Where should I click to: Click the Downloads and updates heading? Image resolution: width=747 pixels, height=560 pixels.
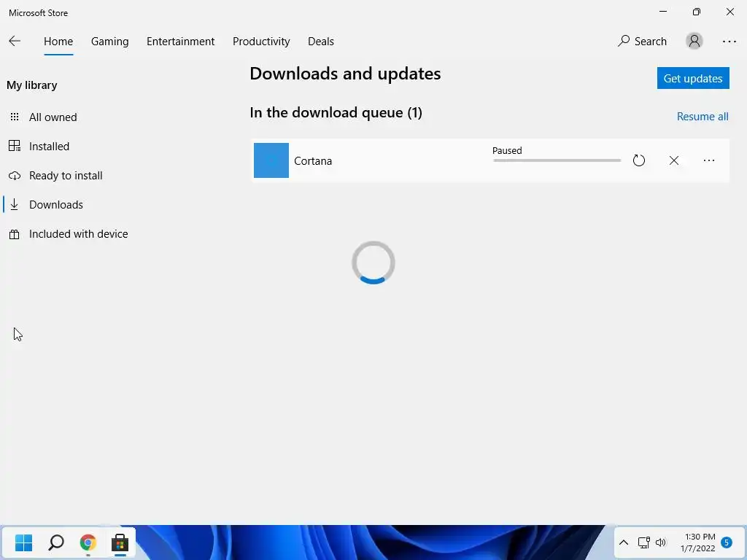pos(345,74)
